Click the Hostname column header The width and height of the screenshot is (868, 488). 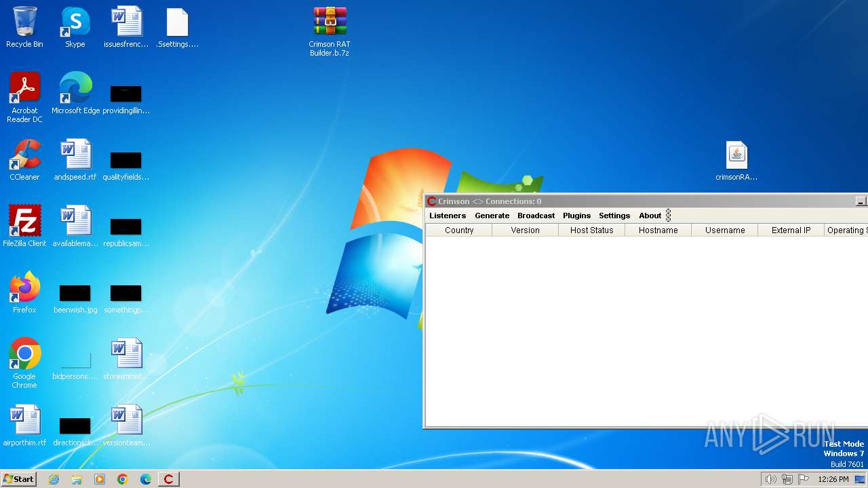click(658, 230)
